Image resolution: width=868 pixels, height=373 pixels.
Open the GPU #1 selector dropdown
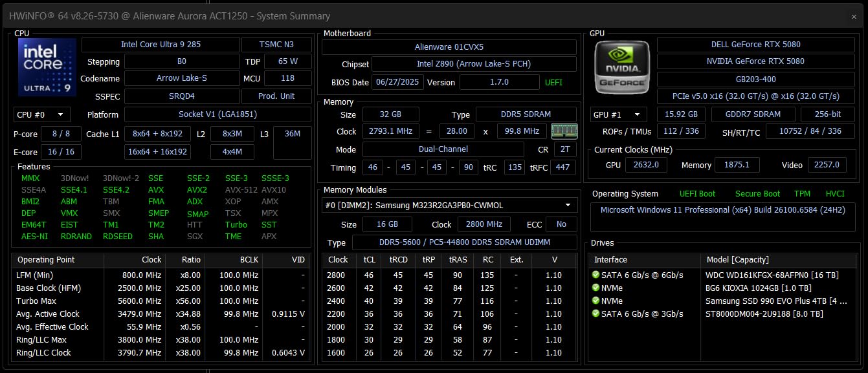click(619, 114)
